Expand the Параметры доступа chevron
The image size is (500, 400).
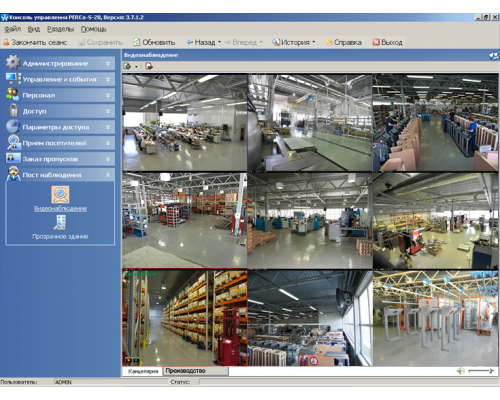click(108, 127)
